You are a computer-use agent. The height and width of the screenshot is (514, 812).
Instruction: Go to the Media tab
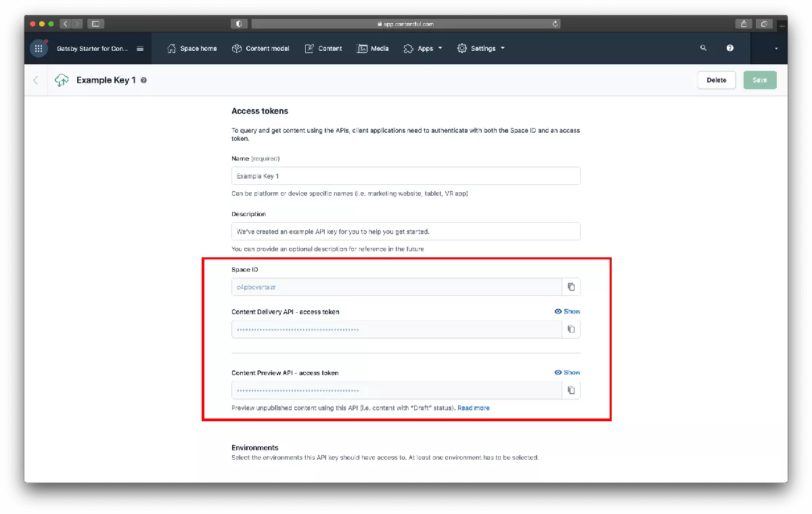[373, 49]
